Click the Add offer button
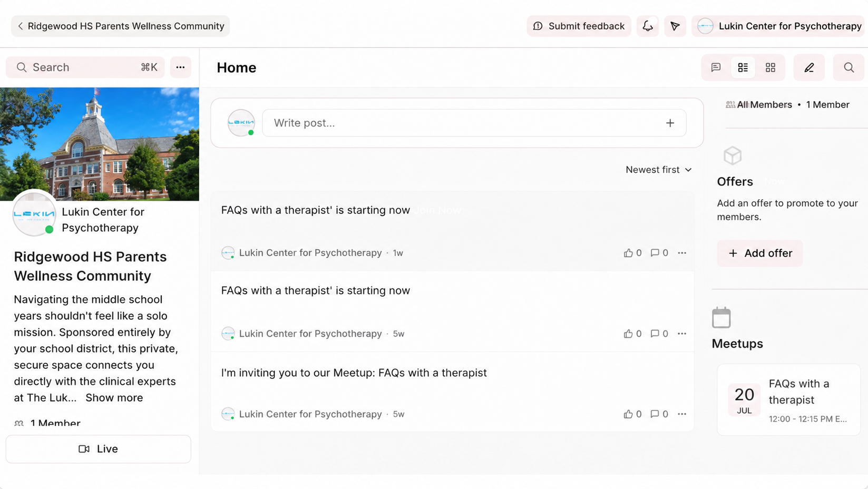Viewport: 868px width, 489px height. coord(760,253)
